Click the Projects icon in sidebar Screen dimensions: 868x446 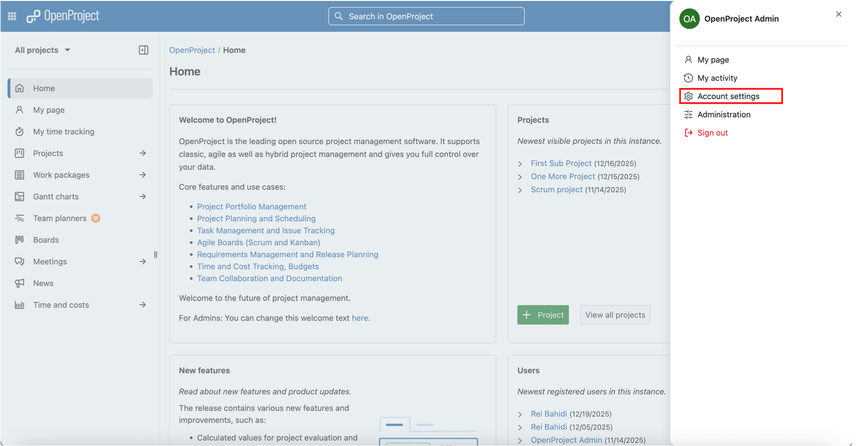19,153
